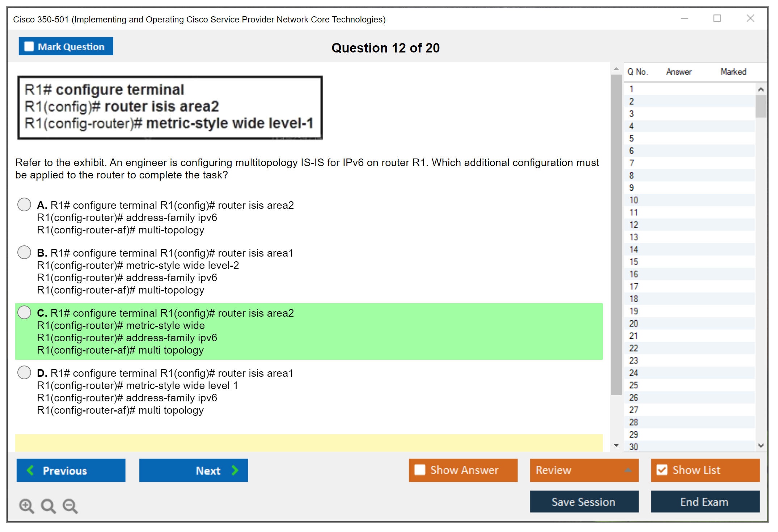This screenshot has height=532, width=778.
Task: Choose answer option C radio button
Action: [x=24, y=312]
